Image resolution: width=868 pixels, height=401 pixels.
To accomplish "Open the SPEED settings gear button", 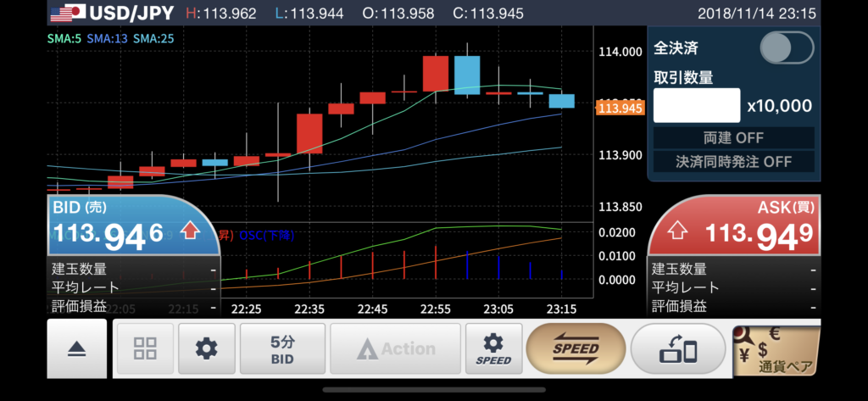I will [x=493, y=348].
